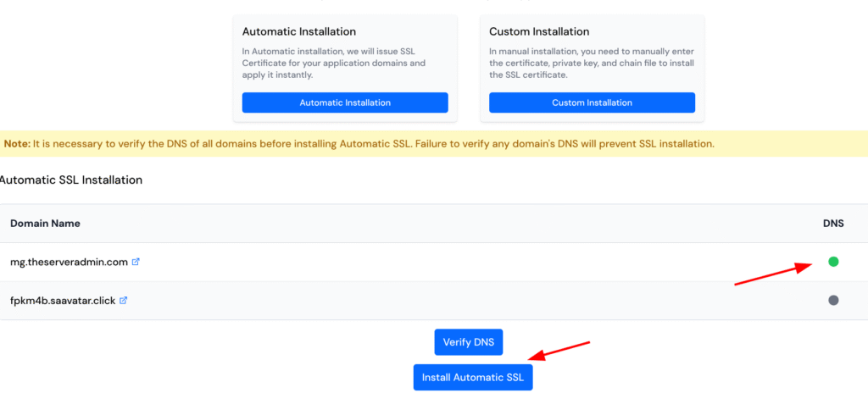The image size is (868, 393).
Task: Start Install Automatic SSL
Action: 473,377
